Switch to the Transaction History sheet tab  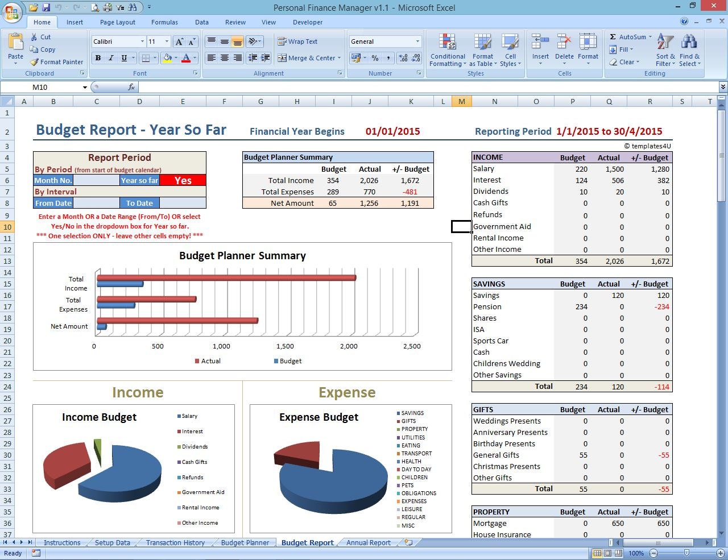click(175, 543)
